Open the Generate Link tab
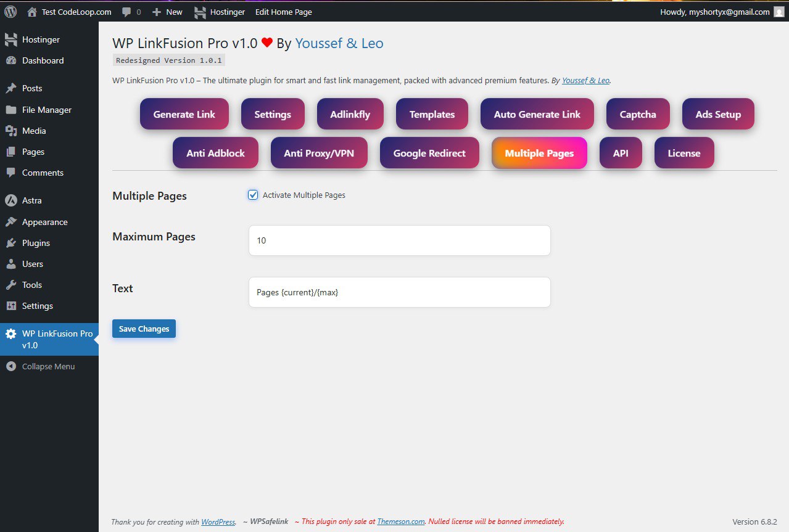The image size is (789, 532). [x=184, y=114]
